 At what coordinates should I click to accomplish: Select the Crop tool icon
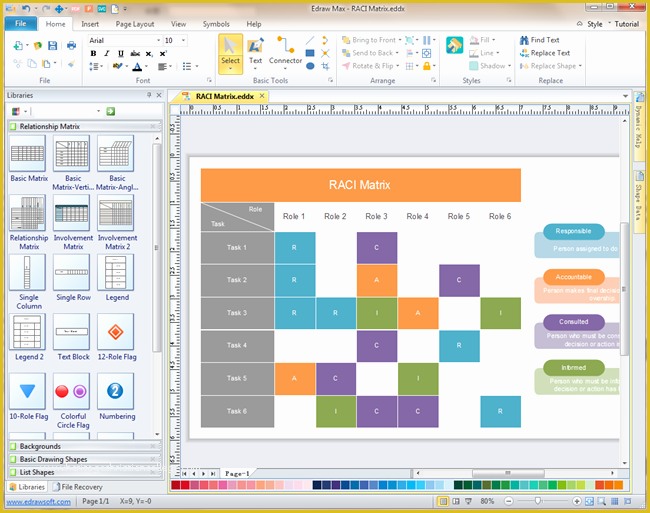point(325,66)
